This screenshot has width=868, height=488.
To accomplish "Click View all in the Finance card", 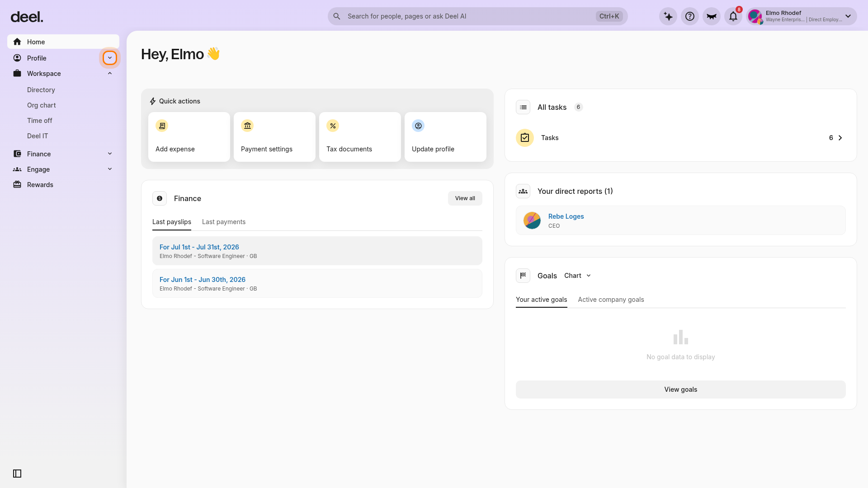I will pos(465,198).
